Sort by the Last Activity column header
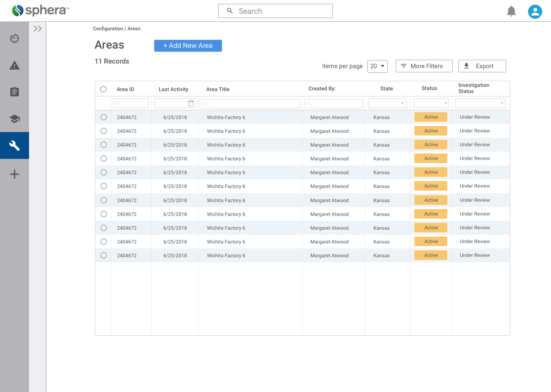The width and height of the screenshot is (551, 392). [x=173, y=89]
